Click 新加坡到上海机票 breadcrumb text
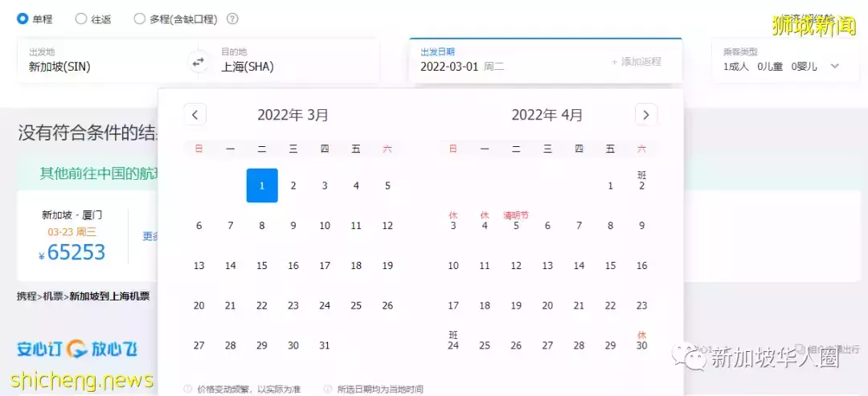Image resolution: width=868 pixels, height=396 pixels. 109,296
